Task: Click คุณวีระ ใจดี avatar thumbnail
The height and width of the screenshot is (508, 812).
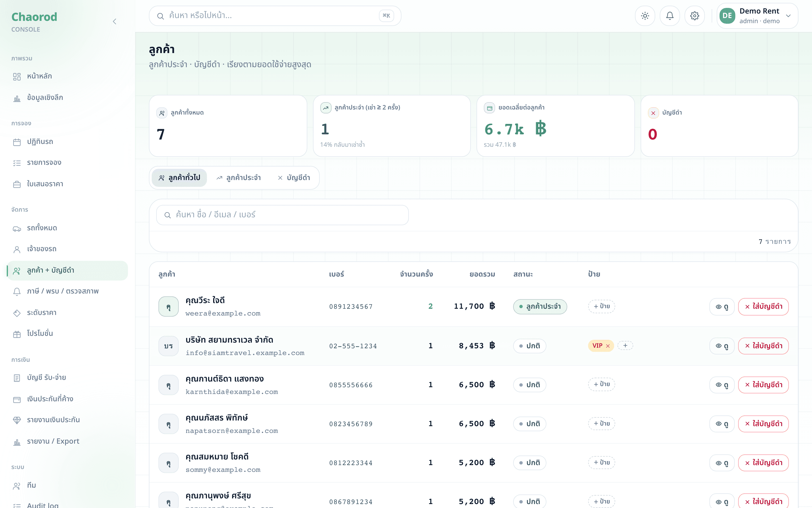Action: coord(168,307)
